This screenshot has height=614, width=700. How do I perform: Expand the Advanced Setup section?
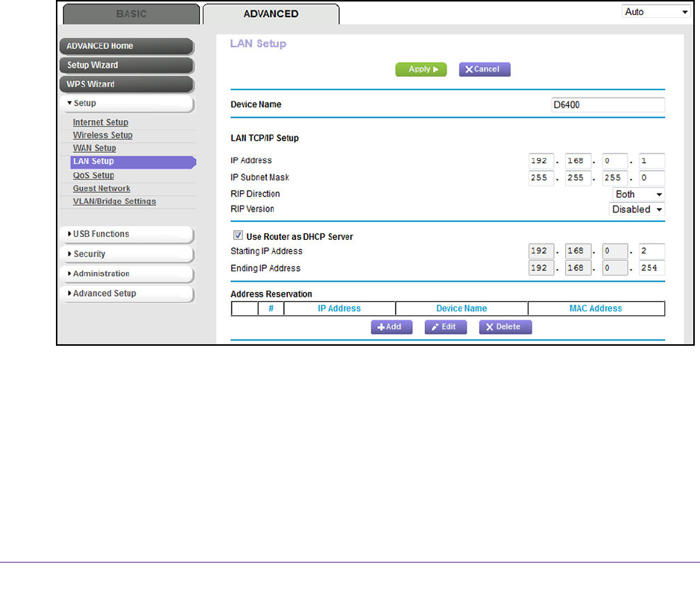coord(127,294)
